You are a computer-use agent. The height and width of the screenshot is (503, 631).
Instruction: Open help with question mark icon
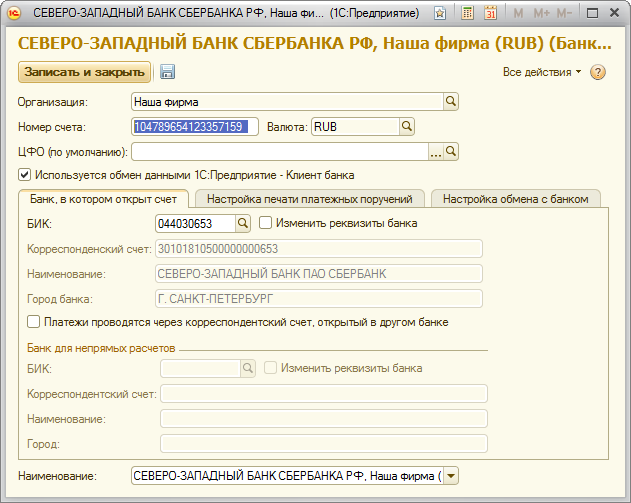click(x=598, y=72)
